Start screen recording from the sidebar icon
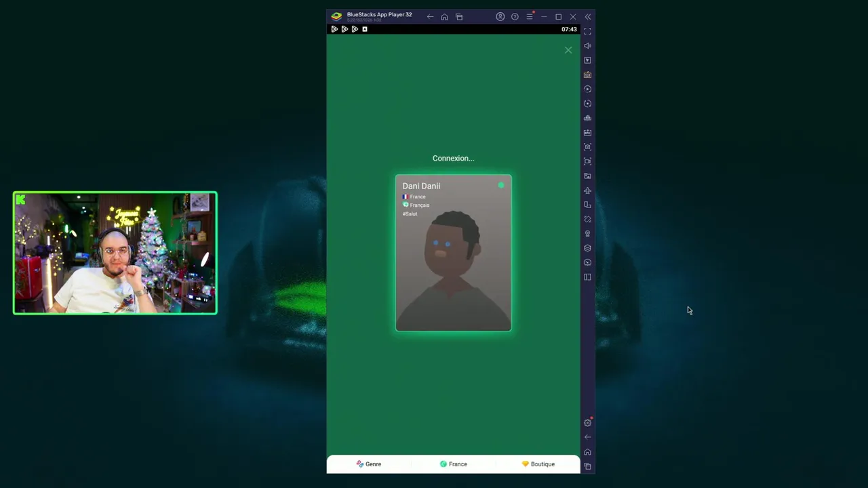Image resolution: width=868 pixels, height=488 pixels. 588,161
